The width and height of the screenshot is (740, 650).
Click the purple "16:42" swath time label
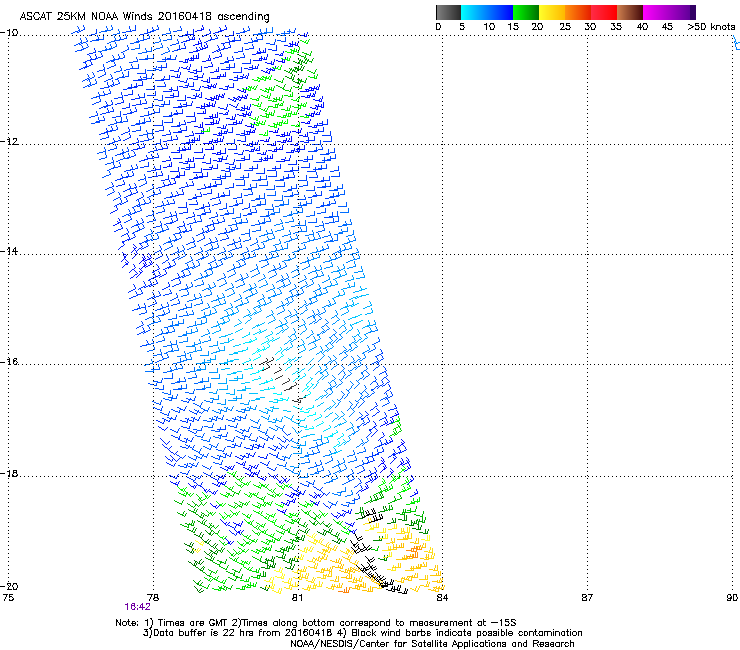click(x=137, y=607)
